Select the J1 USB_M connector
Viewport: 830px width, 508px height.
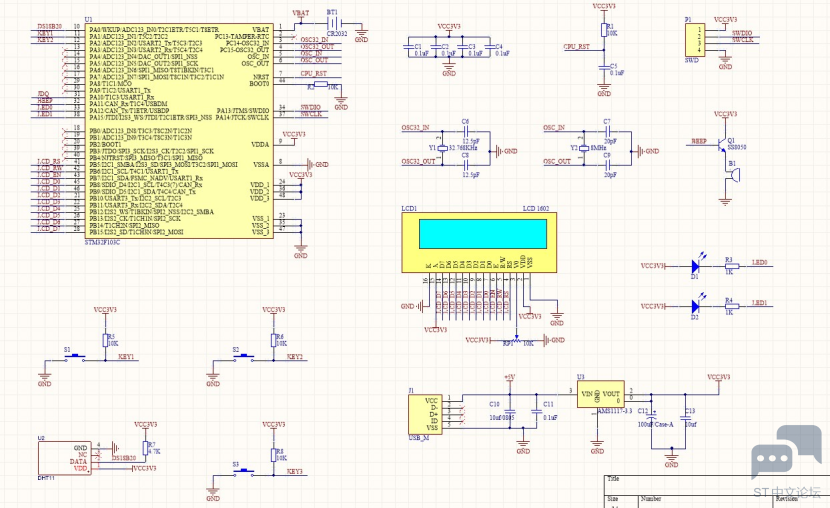tap(426, 415)
